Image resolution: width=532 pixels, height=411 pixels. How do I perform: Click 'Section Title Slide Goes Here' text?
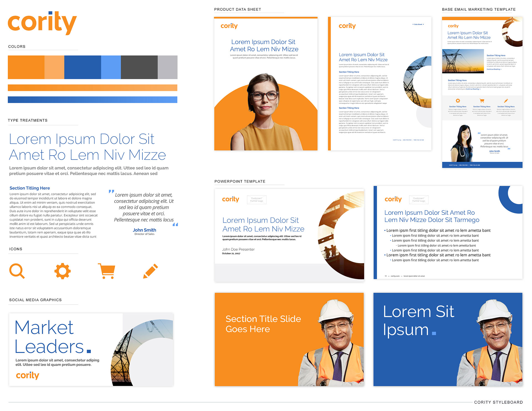point(263,324)
